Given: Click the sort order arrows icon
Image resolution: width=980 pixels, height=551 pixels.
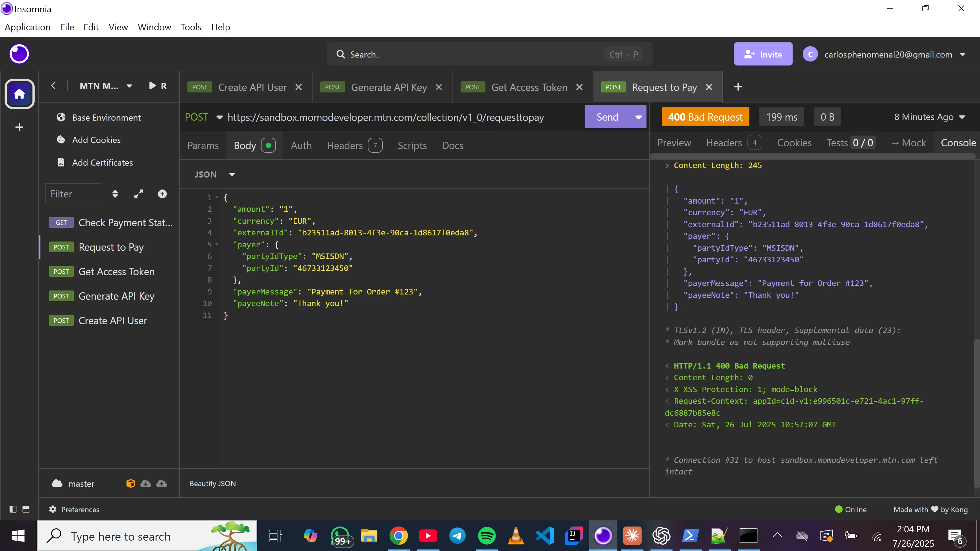Looking at the screenshot, I should coord(115,194).
